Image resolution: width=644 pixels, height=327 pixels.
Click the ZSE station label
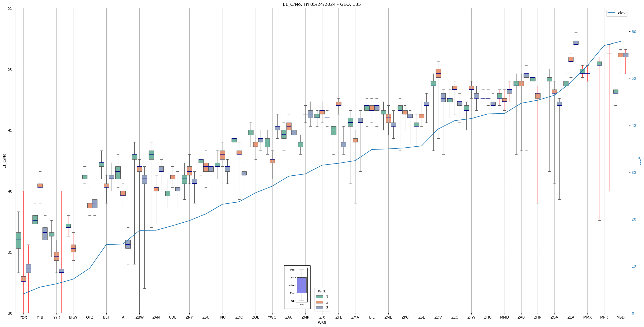tap(422, 317)
